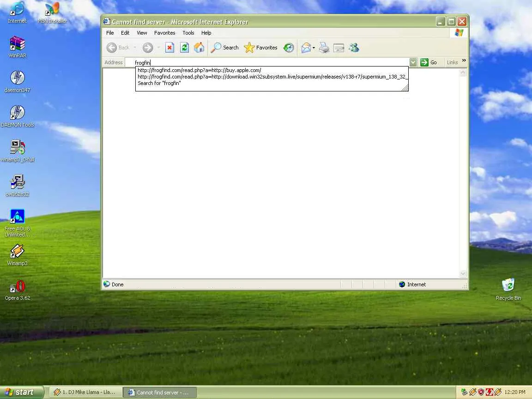The image size is (532, 399).
Task: Click the Forward arrow button
Action: tap(148, 48)
